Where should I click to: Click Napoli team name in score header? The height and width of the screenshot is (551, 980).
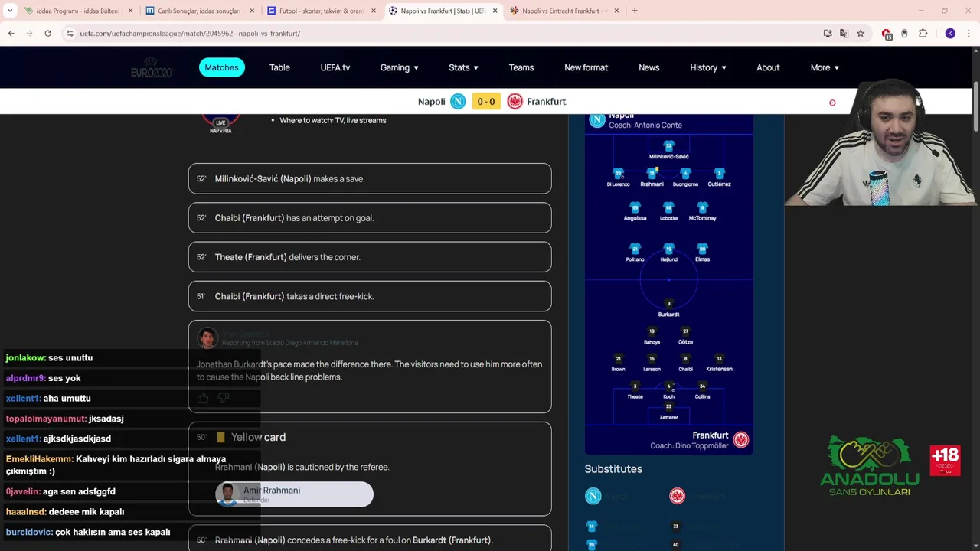click(x=431, y=101)
